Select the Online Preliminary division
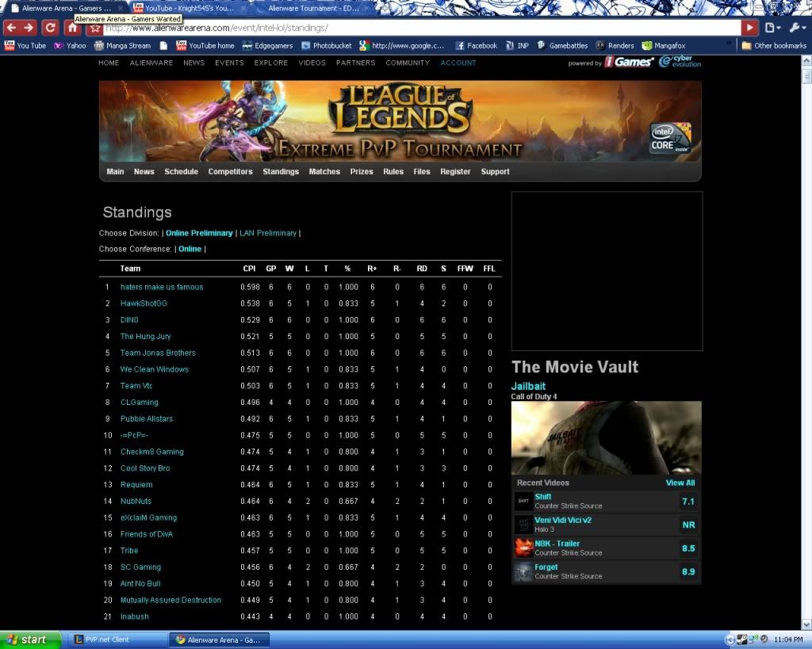 (x=199, y=233)
